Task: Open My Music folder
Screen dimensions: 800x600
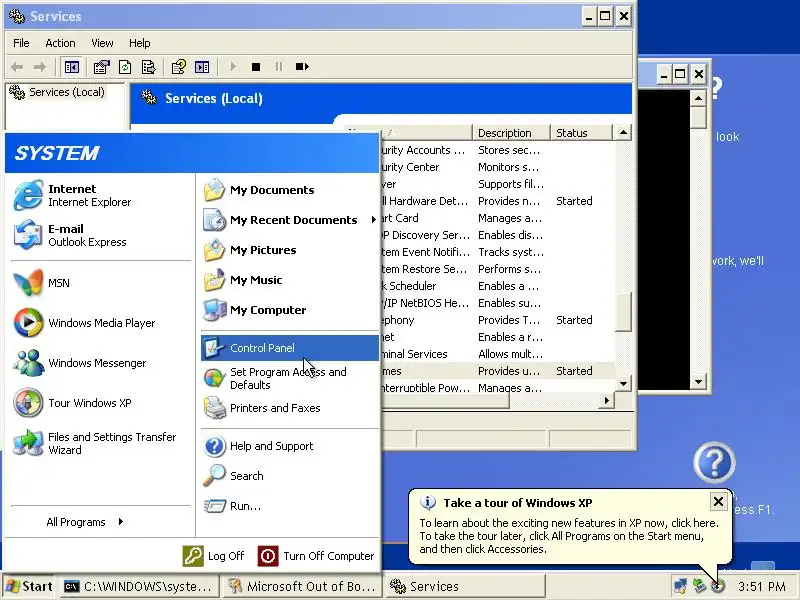Action: point(289,280)
